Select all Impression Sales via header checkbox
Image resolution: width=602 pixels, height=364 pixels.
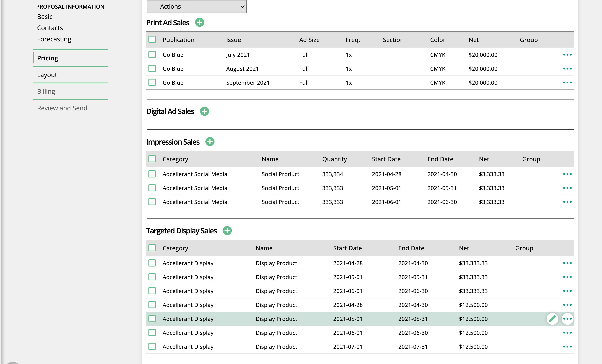(152, 159)
